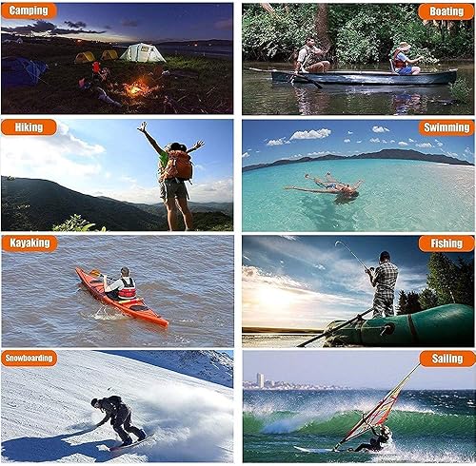Click the snowboarder on the slope
The image size is (476, 466).
pos(119,420)
